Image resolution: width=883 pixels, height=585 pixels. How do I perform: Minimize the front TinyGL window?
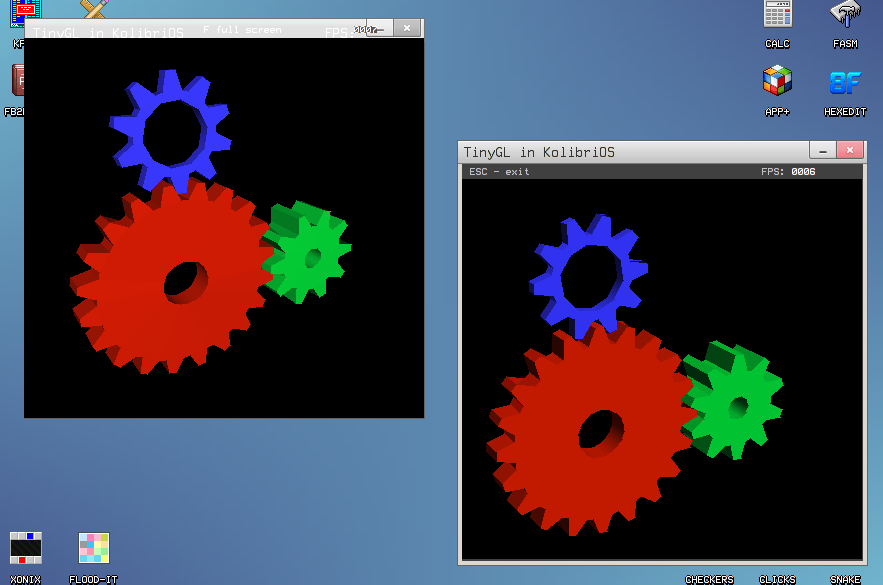(821, 150)
